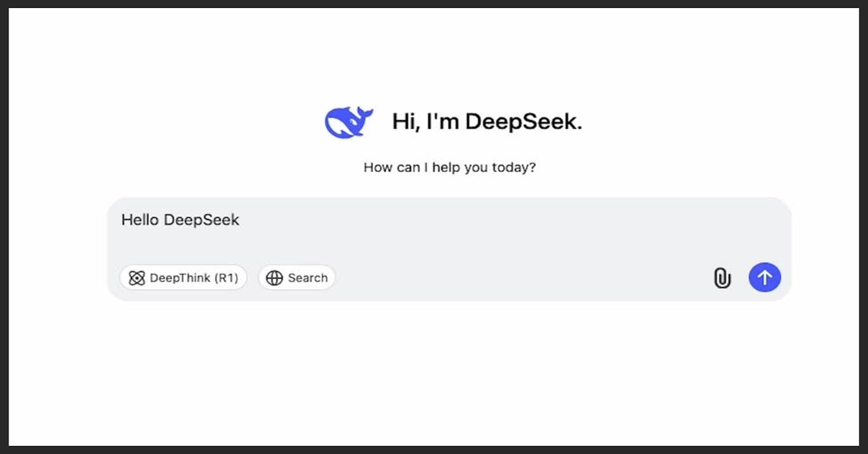Click the DeepSeek whale logo
This screenshot has width=868, height=454.
pyautogui.click(x=349, y=122)
